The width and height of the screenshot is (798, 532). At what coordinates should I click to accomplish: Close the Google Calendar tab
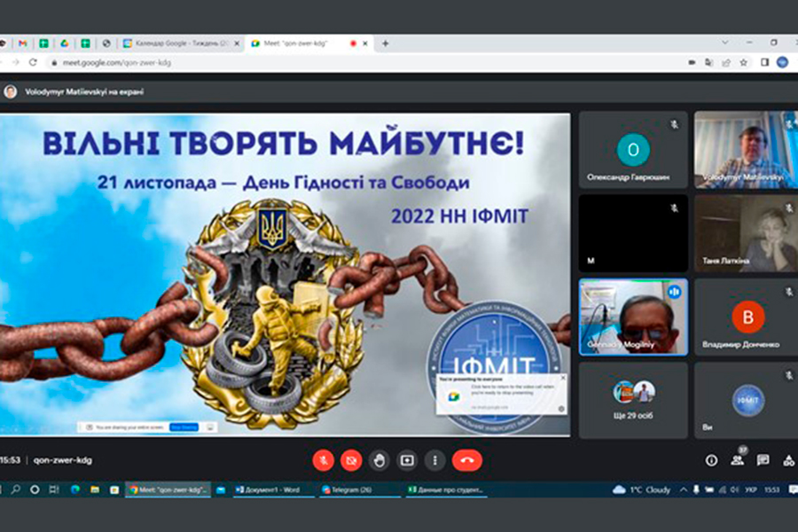point(236,43)
